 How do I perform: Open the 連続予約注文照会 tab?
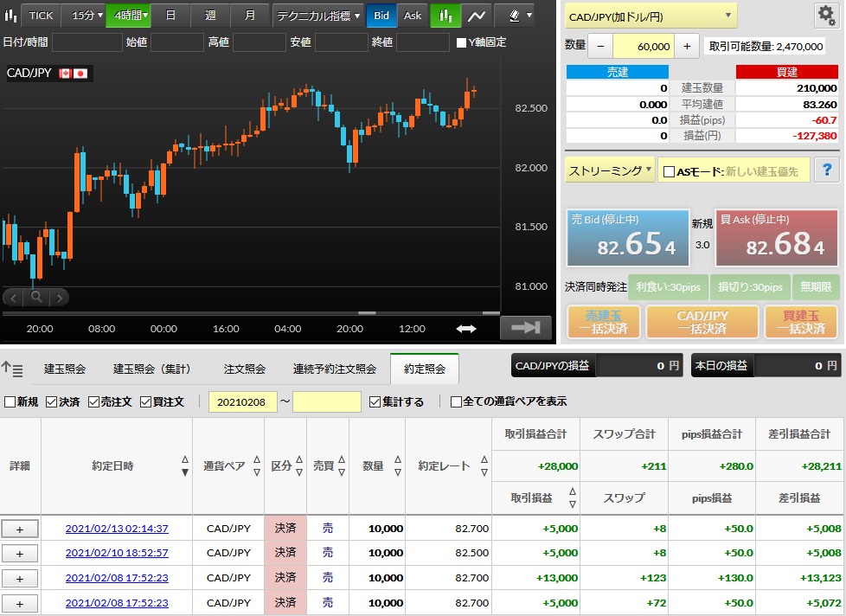[335, 369]
